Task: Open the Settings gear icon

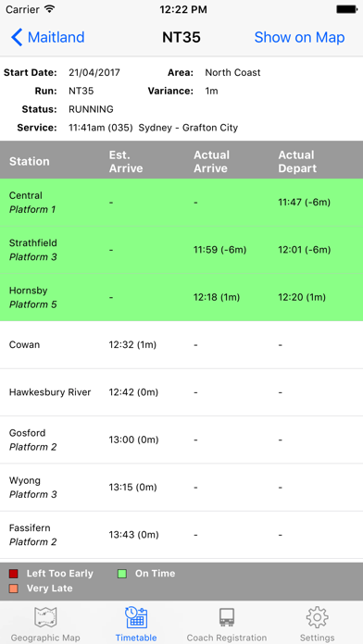Action: click(x=317, y=617)
